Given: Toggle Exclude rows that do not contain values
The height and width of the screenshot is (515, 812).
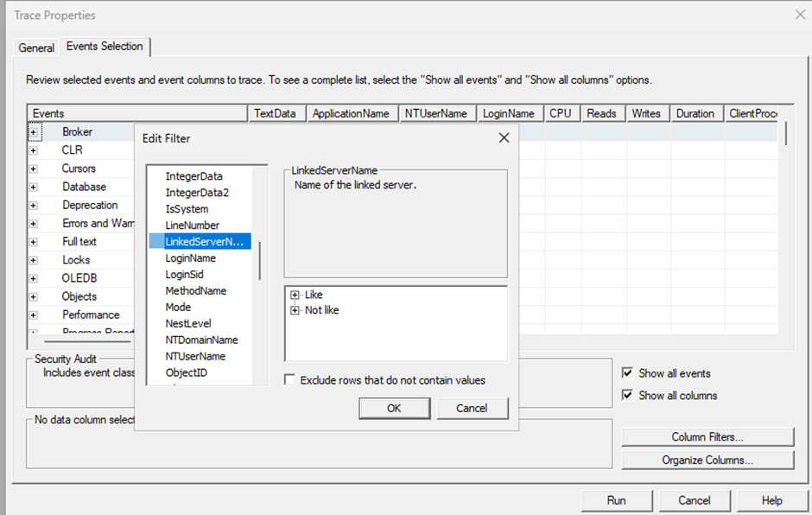Looking at the screenshot, I should point(290,380).
